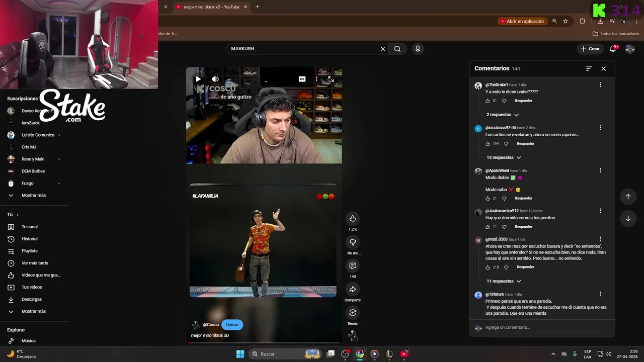Viewport: 644px width, 362px height.
Task: Open options menu for @TheDroke1's comment
Action: tap(600, 85)
